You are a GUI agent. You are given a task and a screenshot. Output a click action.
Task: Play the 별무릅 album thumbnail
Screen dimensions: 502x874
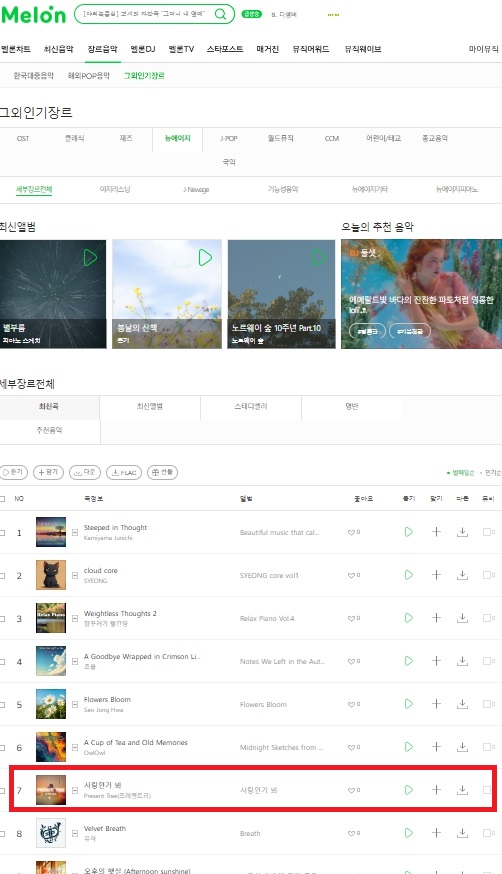click(x=90, y=258)
